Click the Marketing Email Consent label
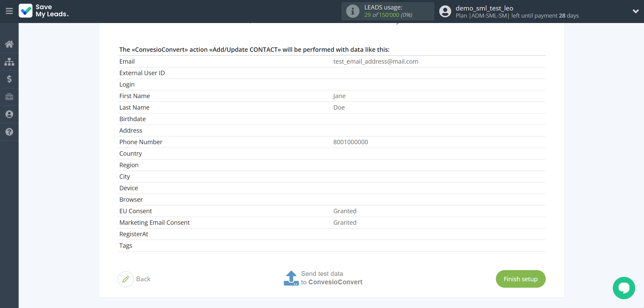Viewport: 644px width, 308px height. click(x=155, y=223)
